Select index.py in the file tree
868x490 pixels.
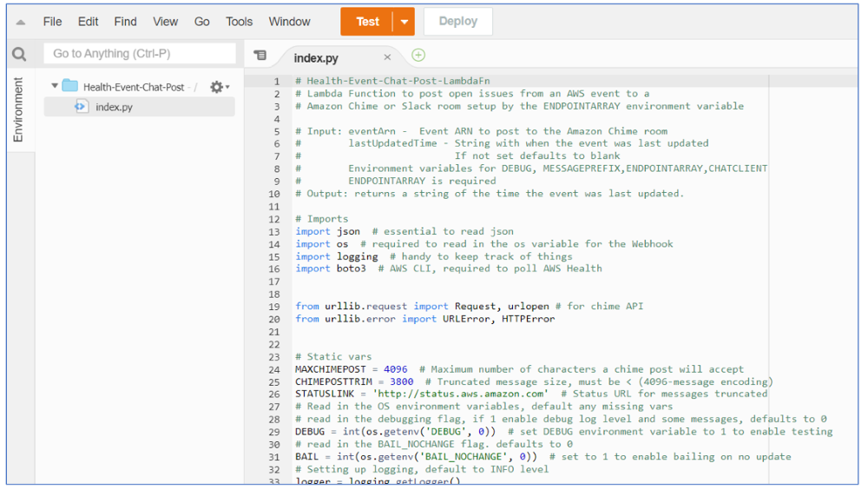pos(114,107)
